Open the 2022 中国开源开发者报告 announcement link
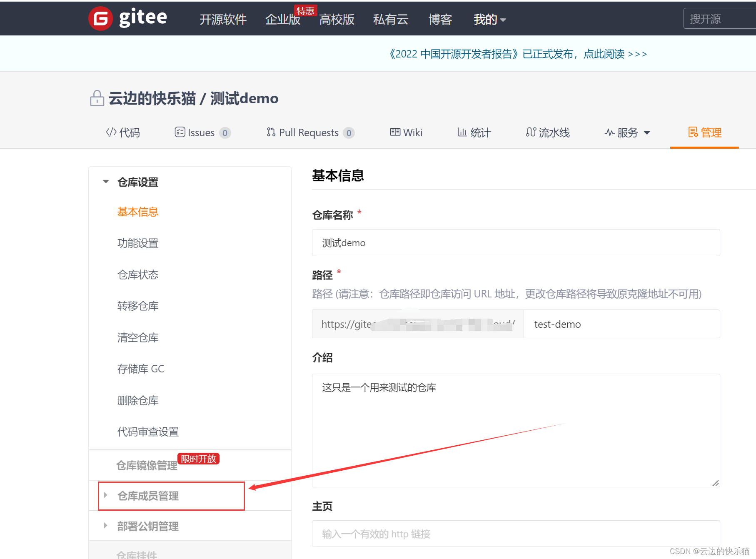756x559 pixels. [518, 54]
